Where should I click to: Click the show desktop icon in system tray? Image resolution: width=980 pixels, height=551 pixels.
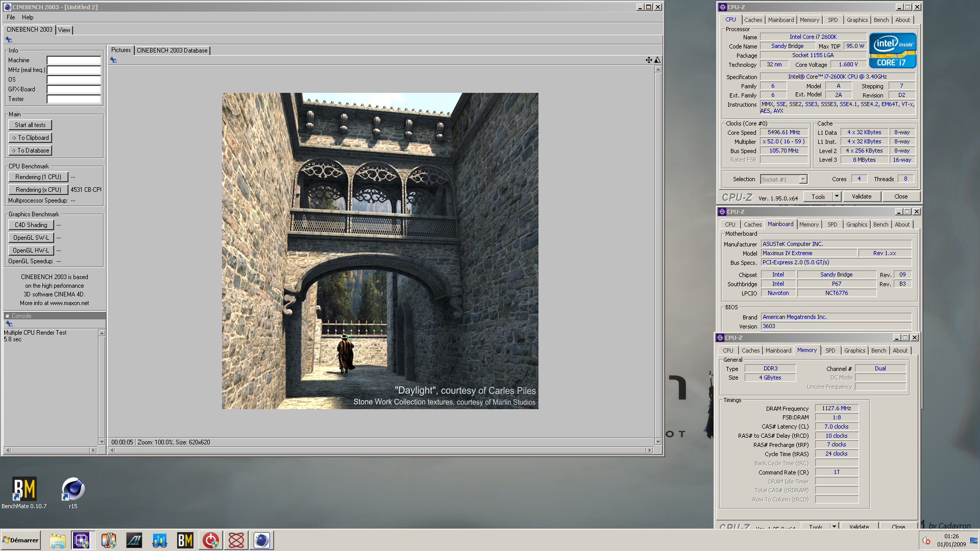click(974, 540)
